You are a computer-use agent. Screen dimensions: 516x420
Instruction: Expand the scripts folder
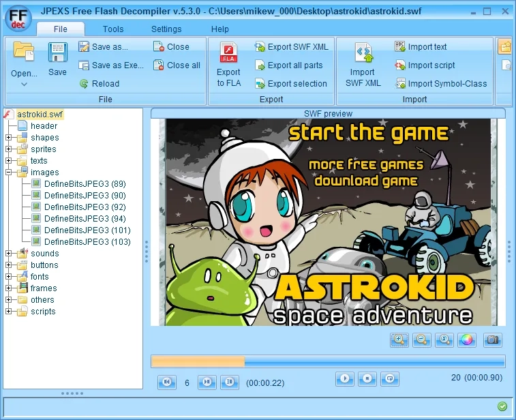pyautogui.click(x=9, y=312)
